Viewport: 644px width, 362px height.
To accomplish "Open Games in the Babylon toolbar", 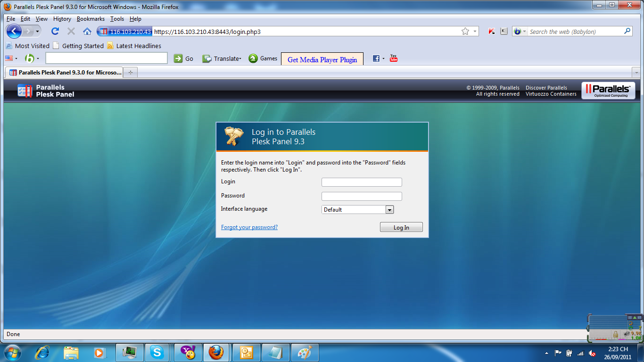I will point(263,58).
